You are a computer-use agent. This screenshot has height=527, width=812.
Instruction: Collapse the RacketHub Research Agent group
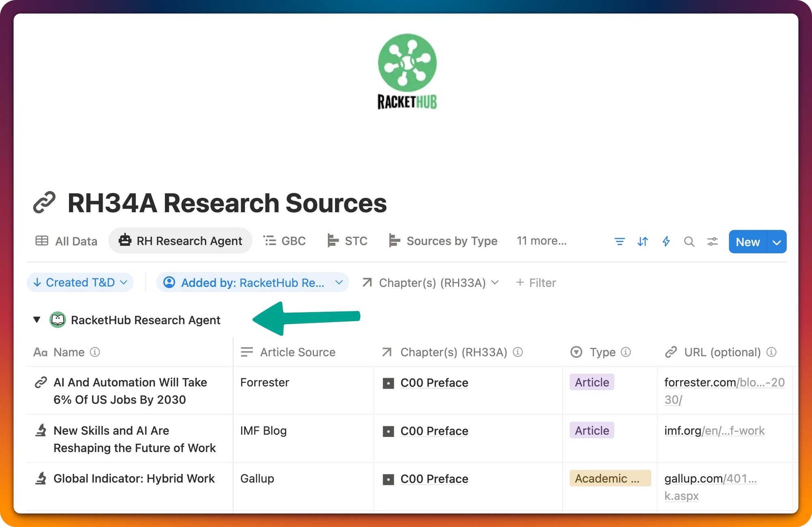point(37,320)
